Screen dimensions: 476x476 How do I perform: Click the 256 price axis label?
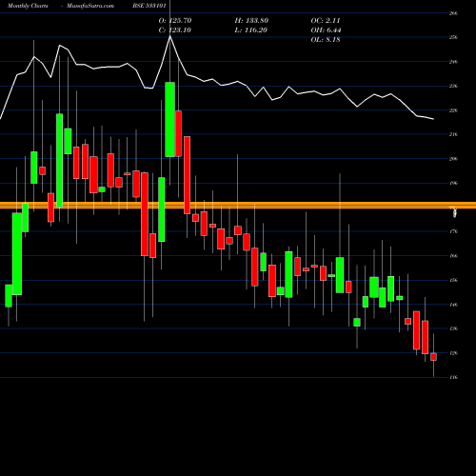[453, 37]
